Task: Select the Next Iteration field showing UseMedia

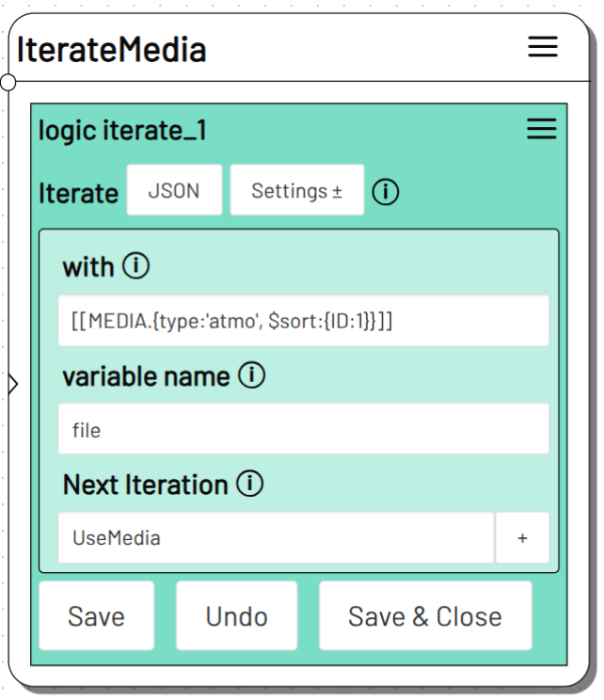Action: pyautogui.click(x=275, y=538)
